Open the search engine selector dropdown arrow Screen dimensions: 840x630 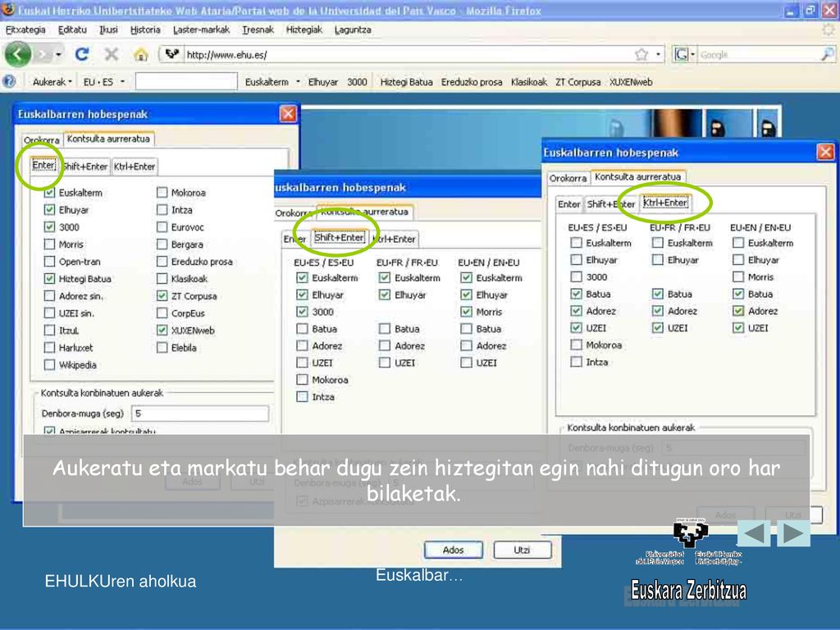click(x=692, y=54)
